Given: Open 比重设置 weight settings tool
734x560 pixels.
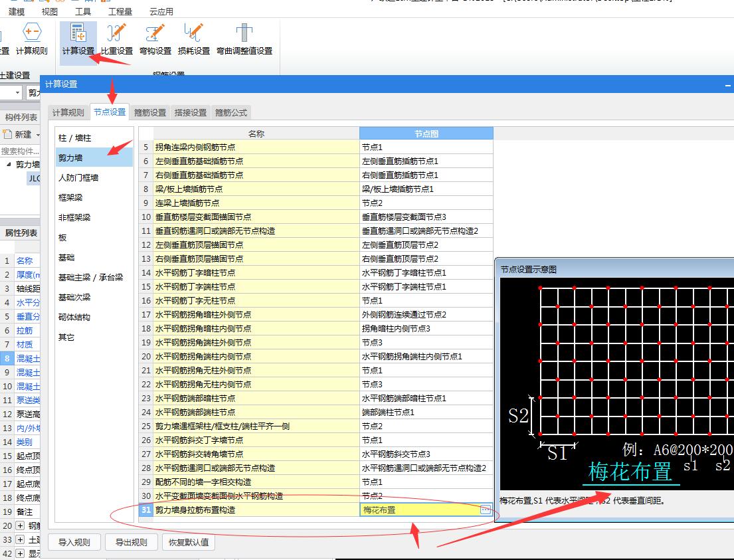Looking at the screenshot, I should pos(117,41).
